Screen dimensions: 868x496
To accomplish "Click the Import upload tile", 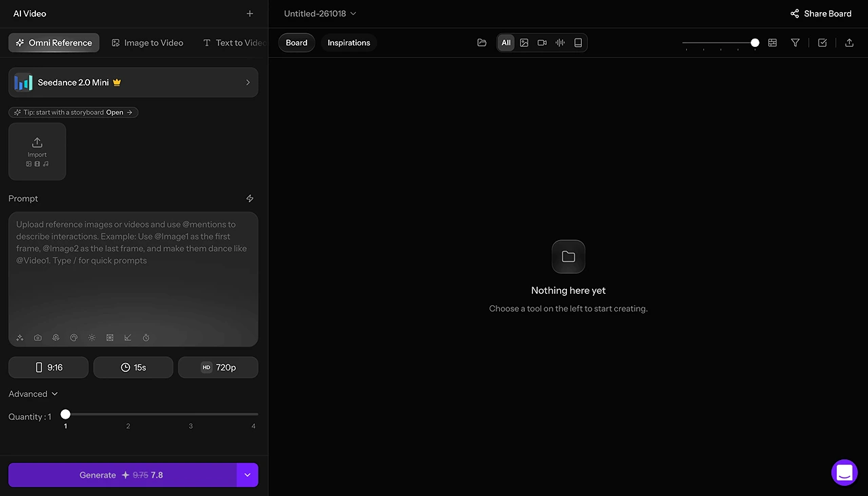I will tap(37, 151).
